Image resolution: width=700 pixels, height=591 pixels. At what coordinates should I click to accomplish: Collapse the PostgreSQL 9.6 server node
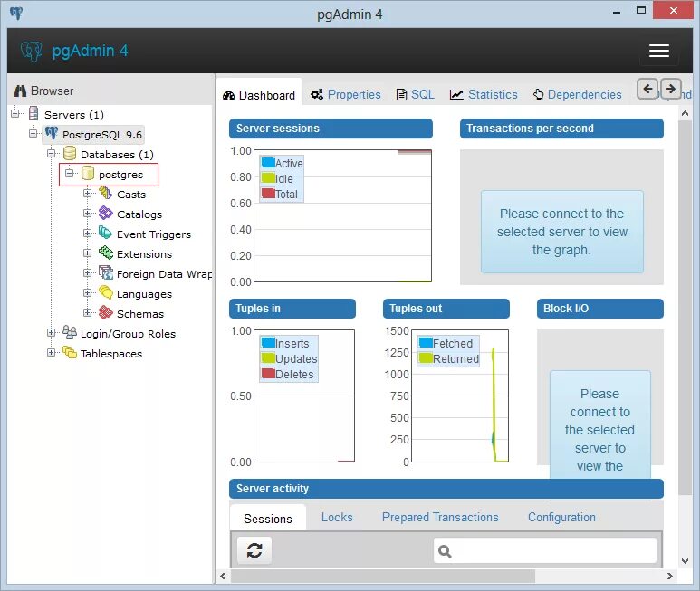click(33, 133)
